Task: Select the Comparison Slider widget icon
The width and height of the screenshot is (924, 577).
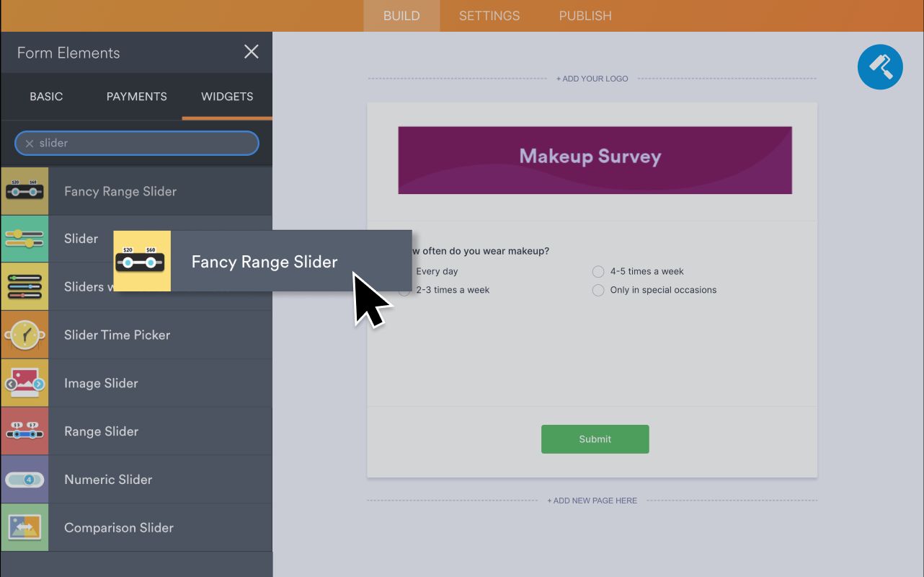Action: [25, 527]
